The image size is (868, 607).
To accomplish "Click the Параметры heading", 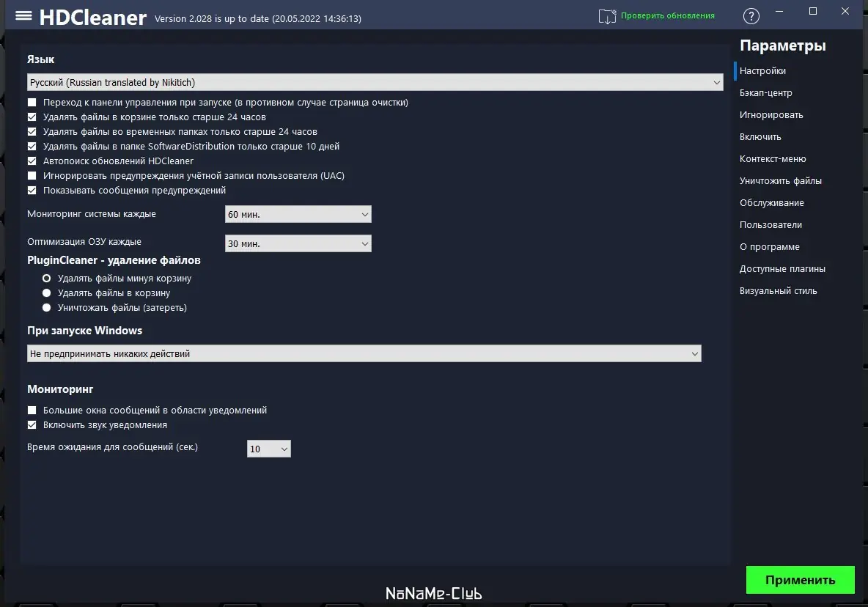I will [x=782, y=45].
